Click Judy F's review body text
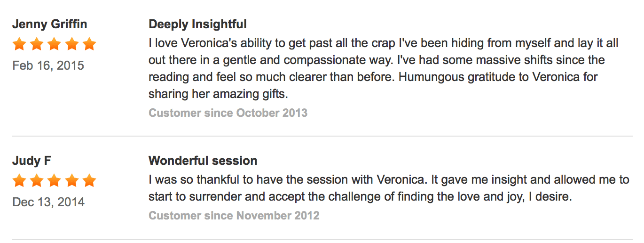The width and height of the screenshot is (644, 243). 389,188
